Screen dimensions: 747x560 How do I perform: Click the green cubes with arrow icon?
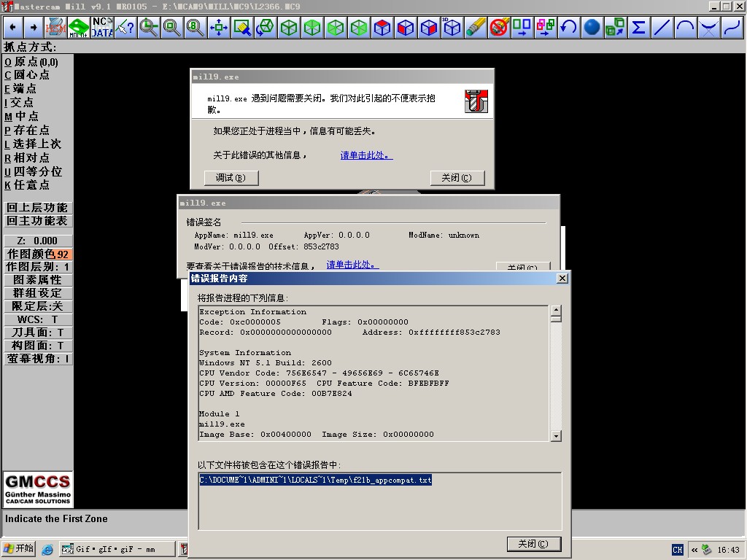tap(616, 28)
